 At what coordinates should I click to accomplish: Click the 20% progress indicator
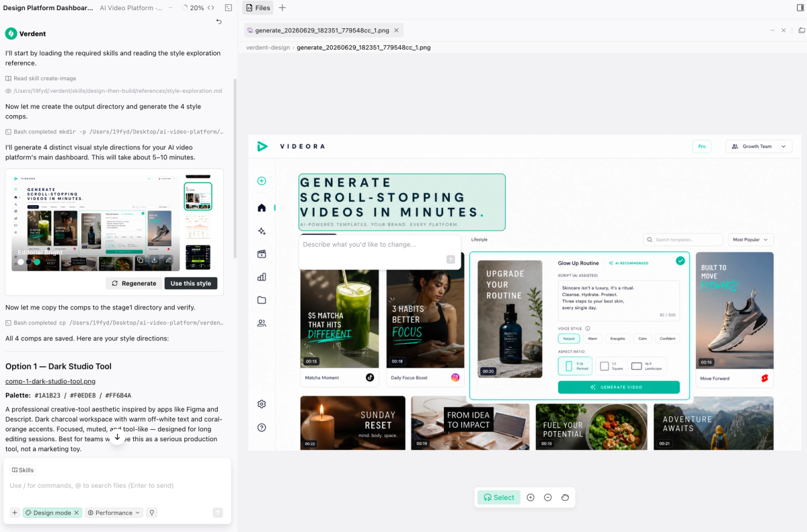click(193, 8)
